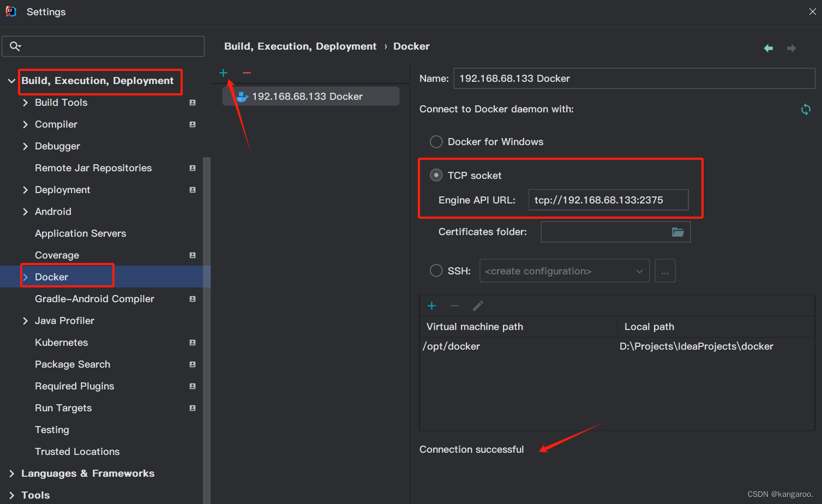This screenshot has height=504, width=822.
Task: Expand the Docker node
Action: (x=25, y=277)
